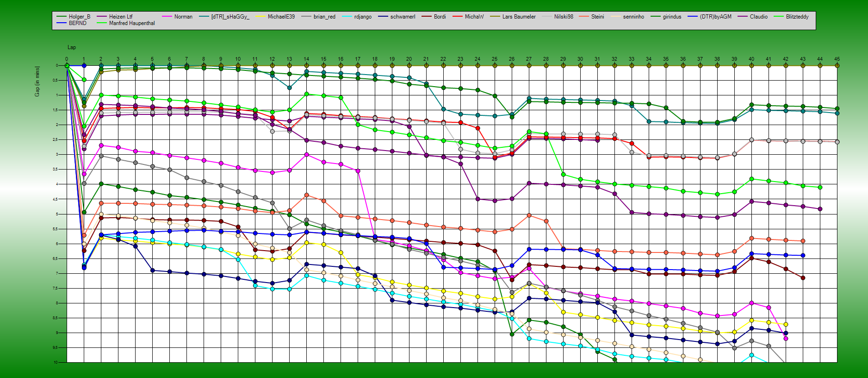Select schwamerl legend label
Viewport: 868px width, 378px height.
[x=403, y=17]
